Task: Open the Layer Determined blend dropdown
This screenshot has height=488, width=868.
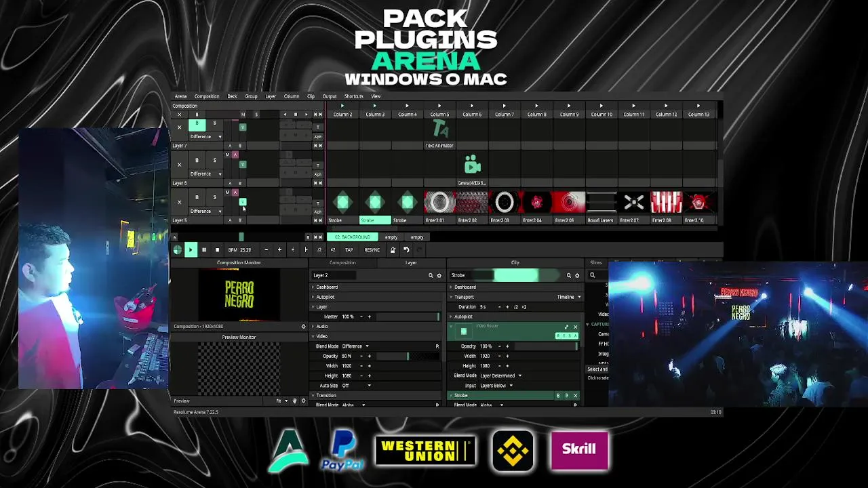Action: click(x=500, y=375)
